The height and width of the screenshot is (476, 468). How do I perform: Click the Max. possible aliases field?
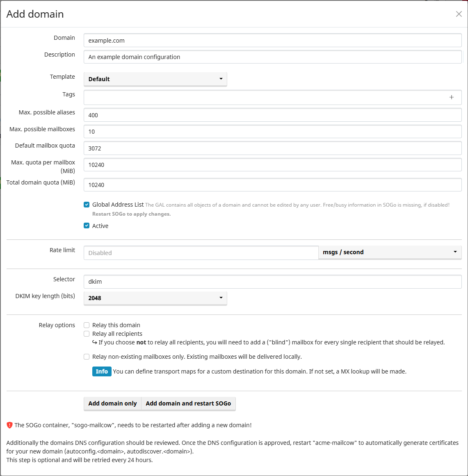click(272, 115)
